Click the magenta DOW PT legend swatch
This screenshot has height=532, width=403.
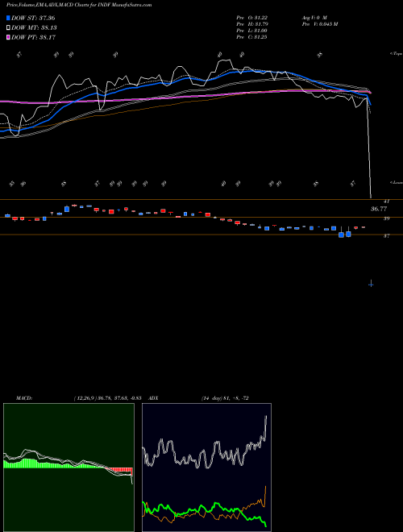[x=8, y=37]
